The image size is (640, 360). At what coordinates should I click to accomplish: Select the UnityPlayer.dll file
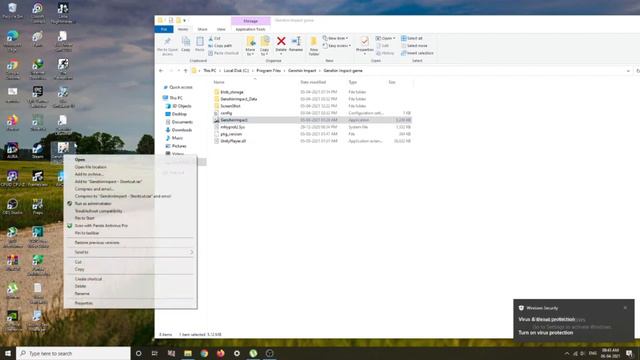[233, 141]
